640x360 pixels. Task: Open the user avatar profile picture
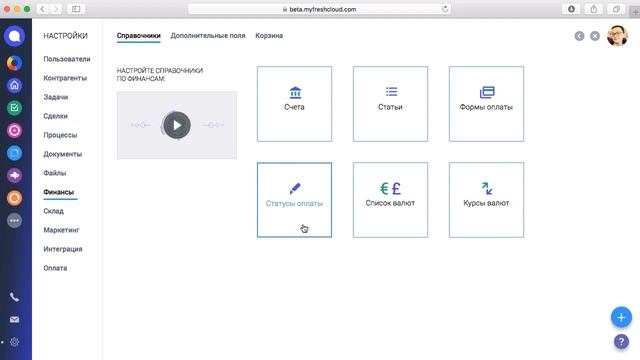tap(617, 36)
